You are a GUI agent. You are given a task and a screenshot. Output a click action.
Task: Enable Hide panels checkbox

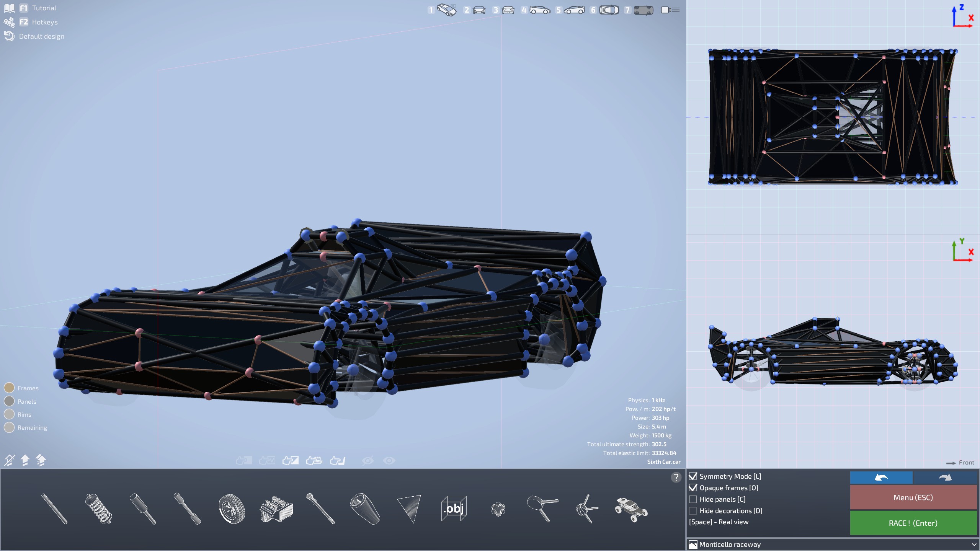click(693, 499)
